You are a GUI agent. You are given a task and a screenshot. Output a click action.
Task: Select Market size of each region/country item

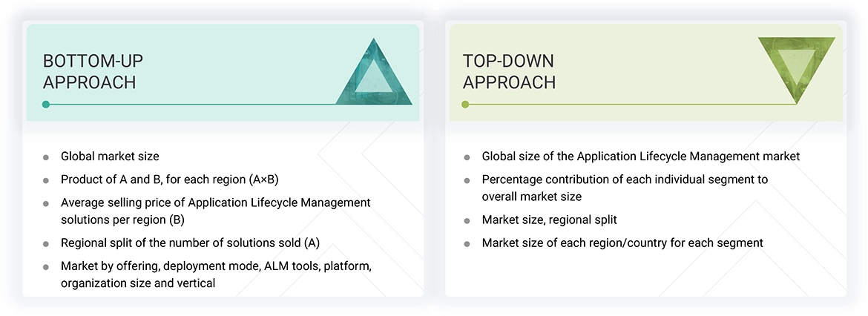coord(622,243)
